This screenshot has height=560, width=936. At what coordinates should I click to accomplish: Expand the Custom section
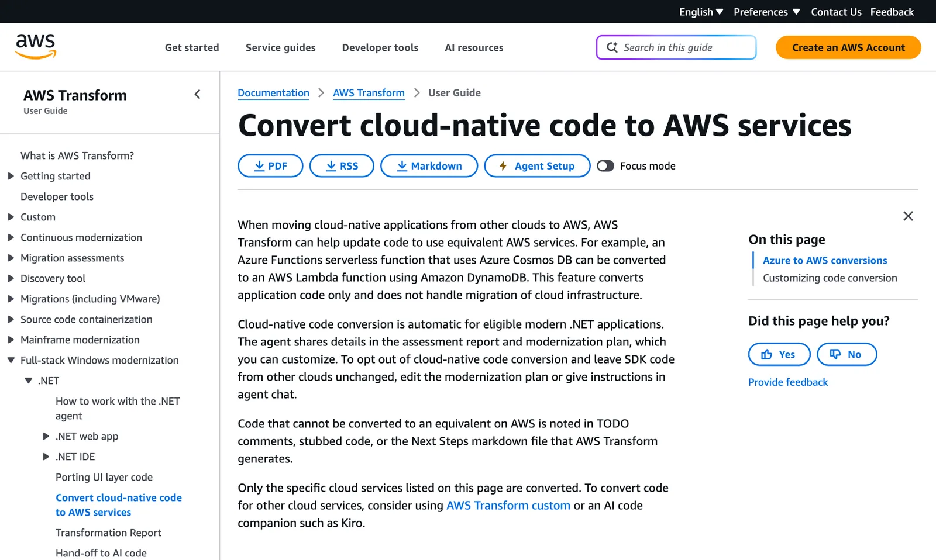[11, 217]
